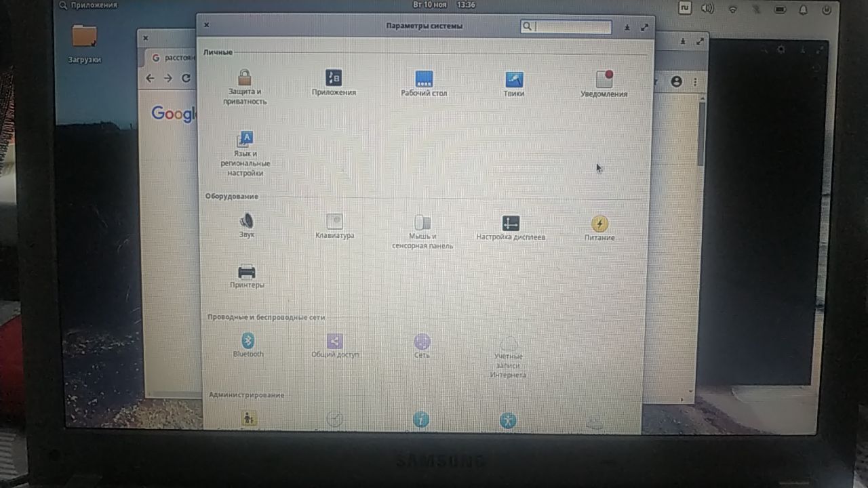Screen dimensions: 868x488
Task: Open the blue info About icon
Action: (421, 420)
